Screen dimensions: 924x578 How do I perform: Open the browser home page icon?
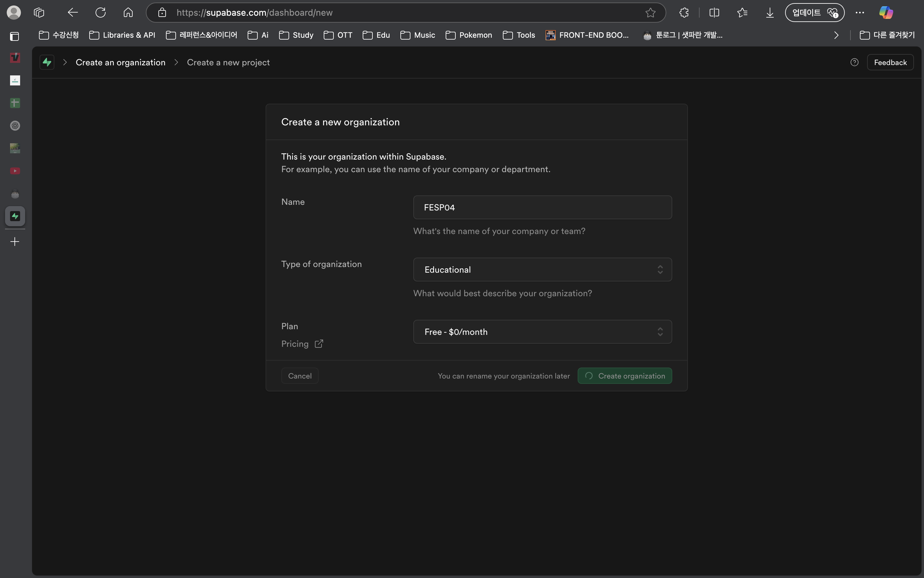pyautogui.click(x=128, y=13)
